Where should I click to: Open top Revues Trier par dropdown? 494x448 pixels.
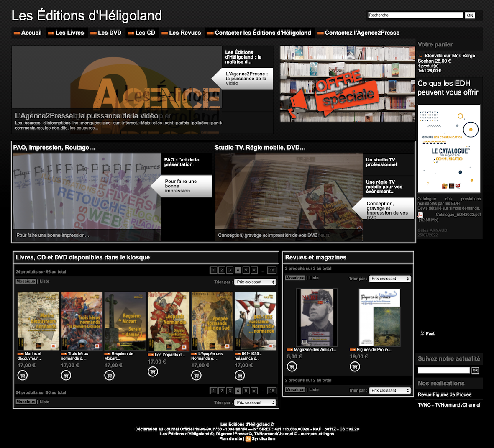tap(390, 279)
